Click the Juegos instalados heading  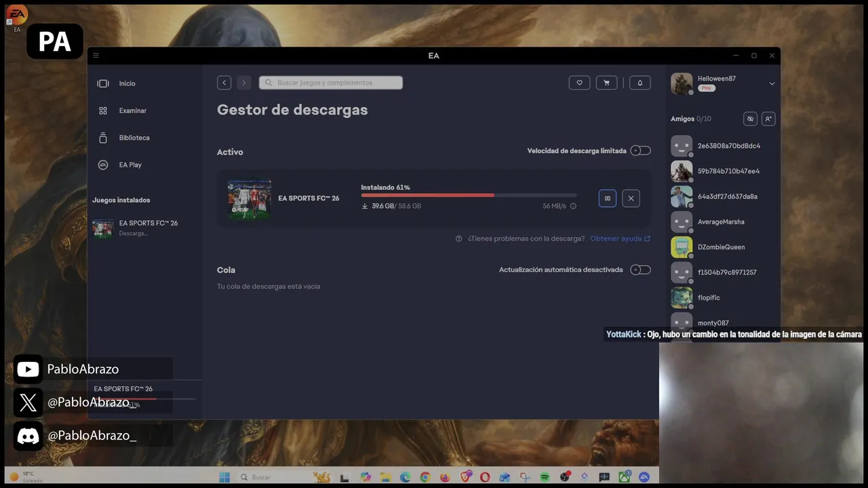pyautogui.click(x=121, y=200)
